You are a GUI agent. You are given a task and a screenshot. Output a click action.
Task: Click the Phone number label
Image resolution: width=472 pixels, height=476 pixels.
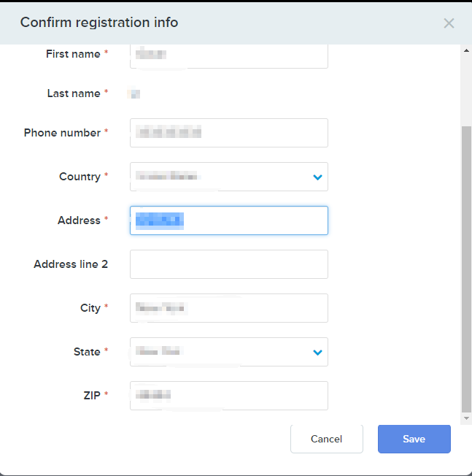point(62,133)
